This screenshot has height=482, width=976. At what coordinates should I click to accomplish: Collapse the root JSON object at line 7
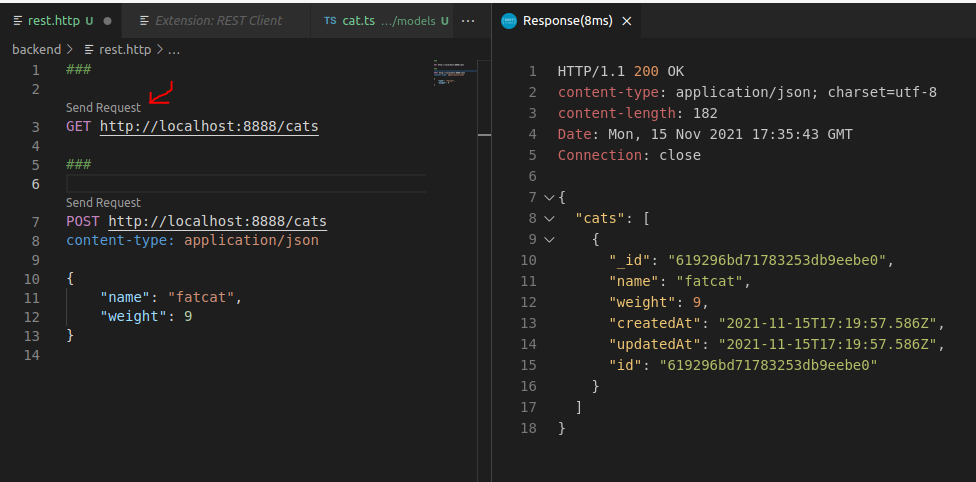coord(548,198)
